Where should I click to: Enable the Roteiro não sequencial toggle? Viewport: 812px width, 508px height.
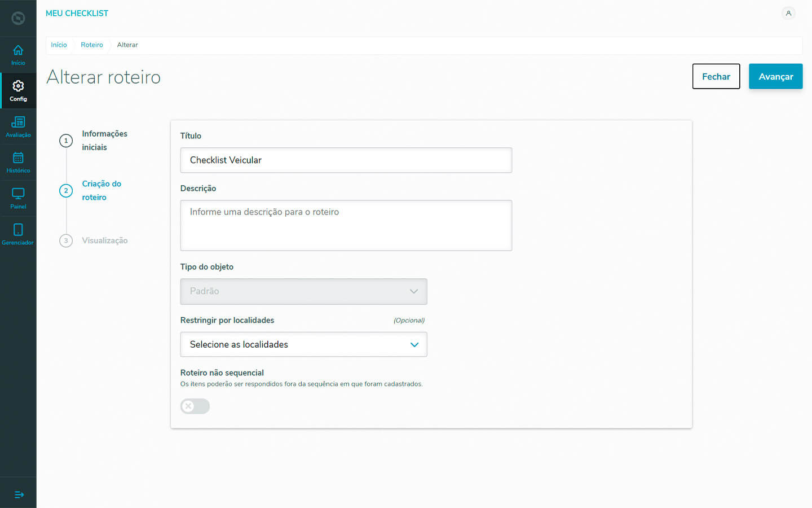(x=195, y=406)
